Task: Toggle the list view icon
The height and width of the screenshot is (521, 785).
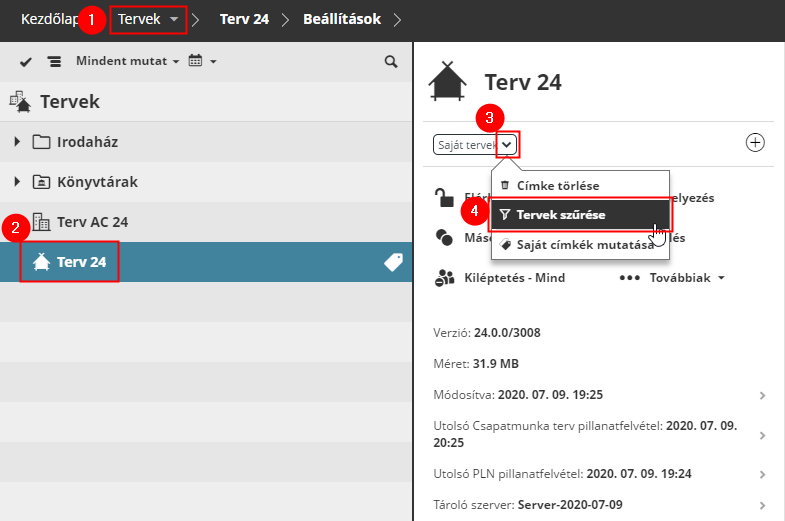Action: (54, 62)
